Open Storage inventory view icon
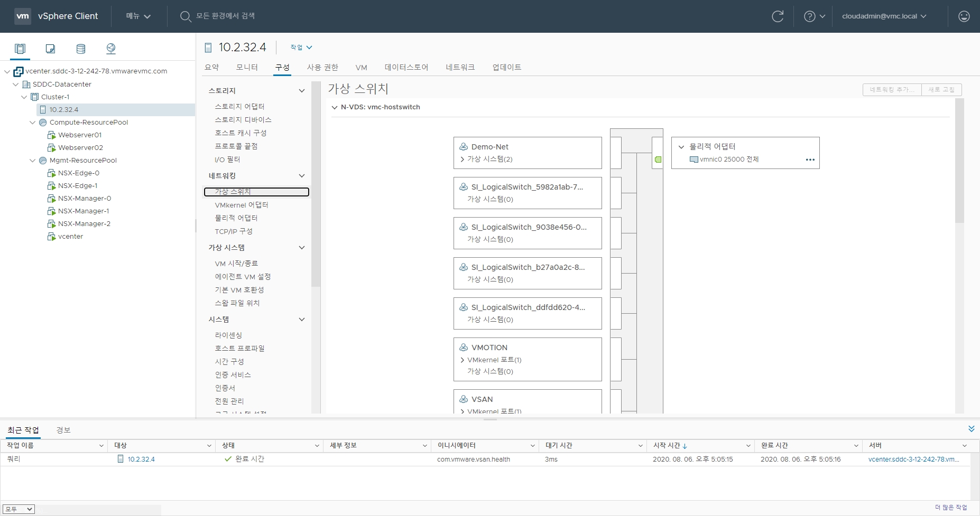The height and width of the screenshot is (516, 980). pos(81,49)
